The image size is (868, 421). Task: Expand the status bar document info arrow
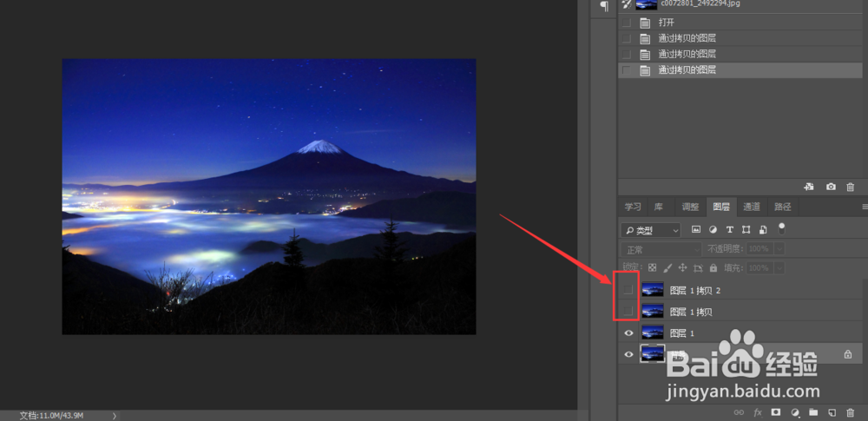(114, 416)
